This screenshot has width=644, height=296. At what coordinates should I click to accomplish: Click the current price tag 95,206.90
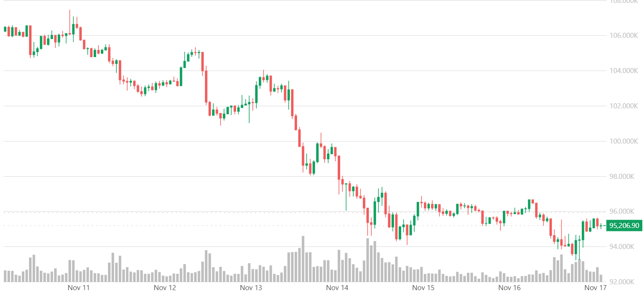(x=624, y=225)
